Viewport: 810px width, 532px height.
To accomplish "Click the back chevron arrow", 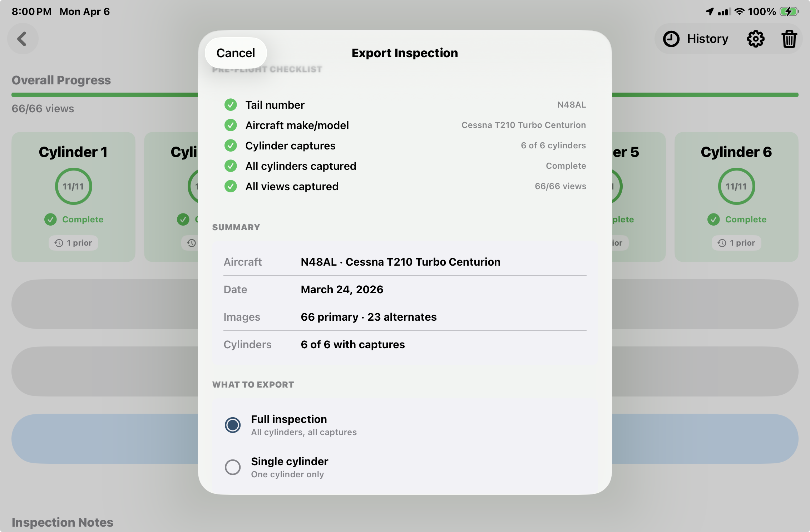I will (x=22, y=39).
